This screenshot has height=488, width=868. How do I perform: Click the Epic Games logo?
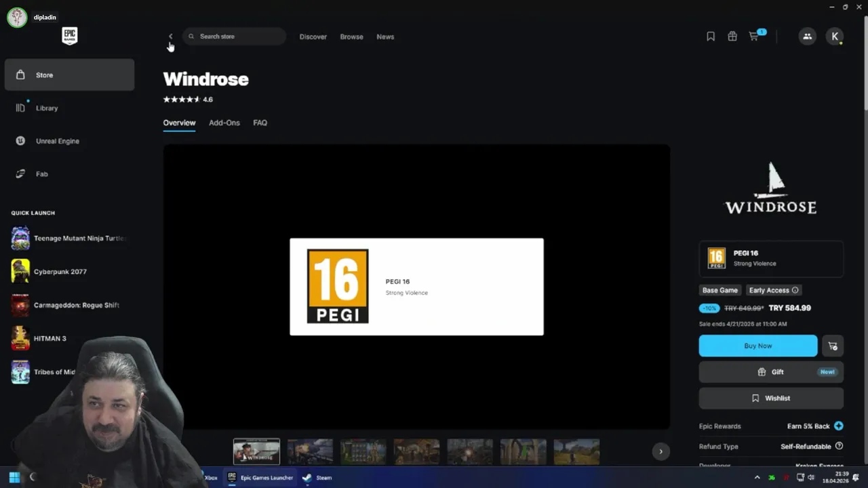coord(70,36)
